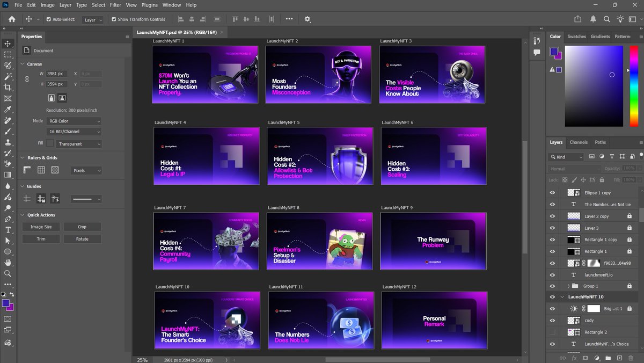Select the Ellipse shape tool
This screenshot has width=644, height=363.
8,252
